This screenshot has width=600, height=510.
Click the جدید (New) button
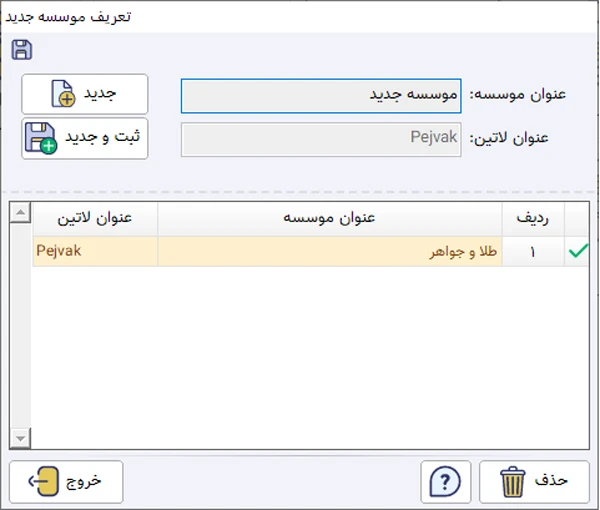click(x=85, y=94)
